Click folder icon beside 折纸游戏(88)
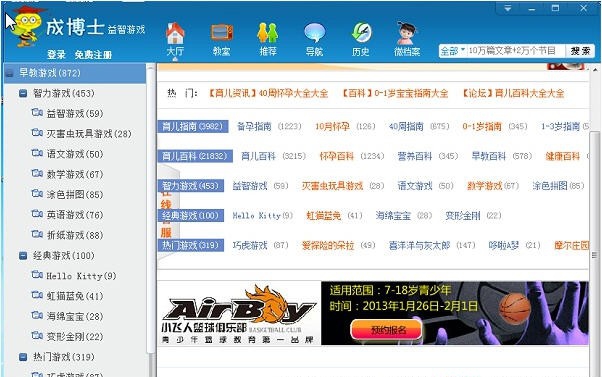 click(x=37, y=234)
